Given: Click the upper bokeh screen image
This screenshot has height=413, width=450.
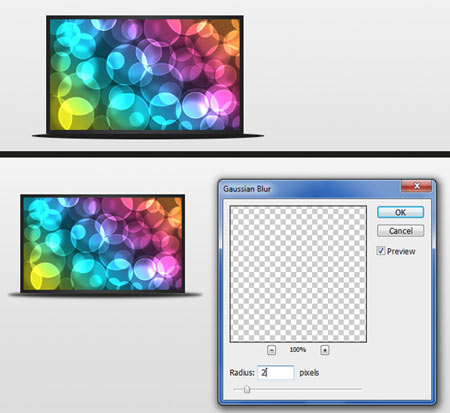Looking at the screenshot, I should pyautogui.click(x=145, y=75).
